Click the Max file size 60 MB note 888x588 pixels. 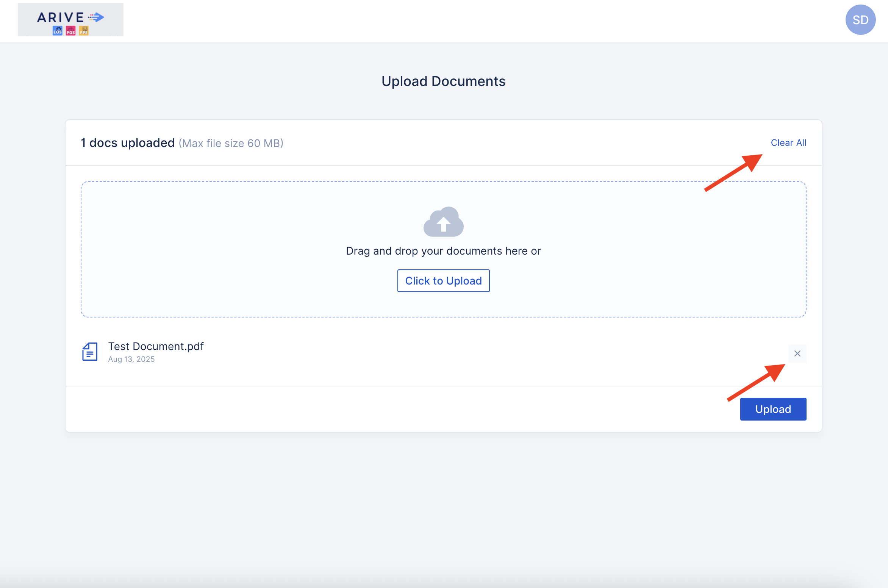tap(231, 143)
